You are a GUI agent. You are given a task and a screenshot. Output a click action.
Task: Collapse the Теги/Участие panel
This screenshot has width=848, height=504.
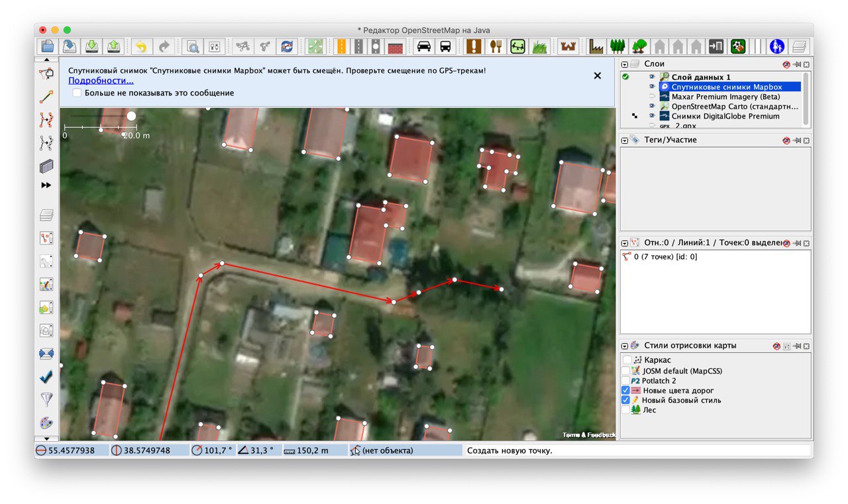pyautogui.click(x=624, y=140)
